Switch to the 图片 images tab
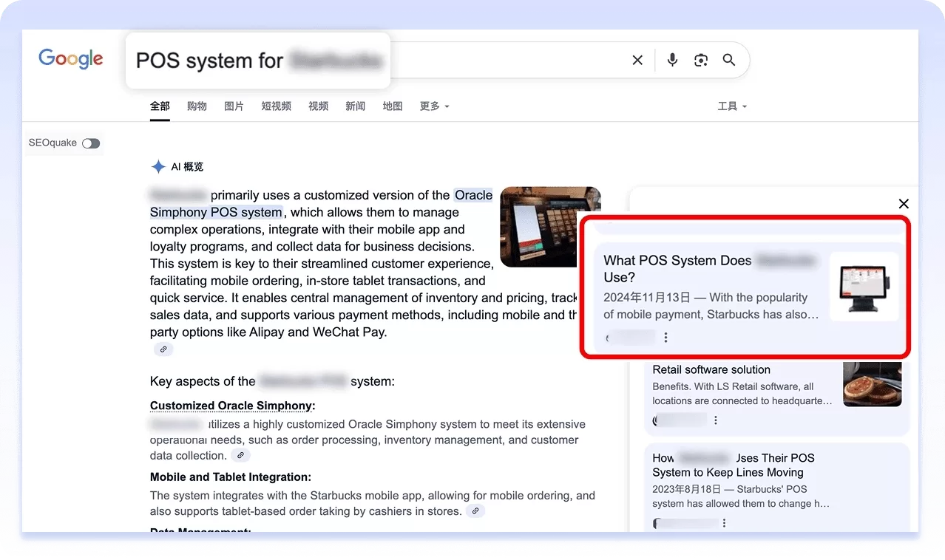This screenshot has height=560, width=945. click(x=234, y=106)
